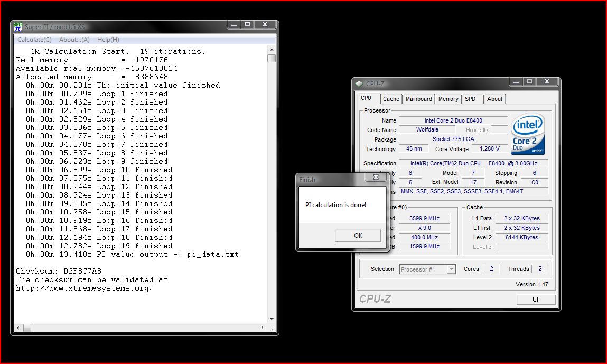Open the About...(A) menu in Super PI
The image size is (607, 364).
pyautogui.click(x=74, y=40)
